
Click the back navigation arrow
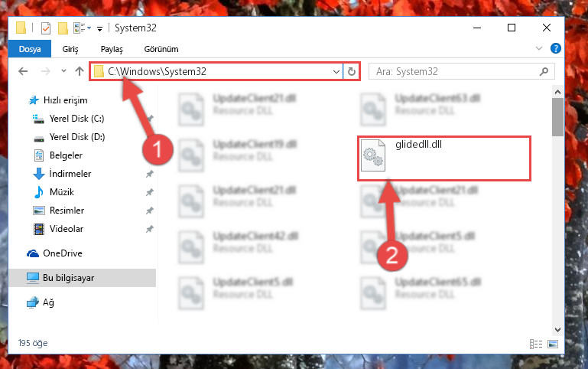pyautogui.click(x=23, y=71)
